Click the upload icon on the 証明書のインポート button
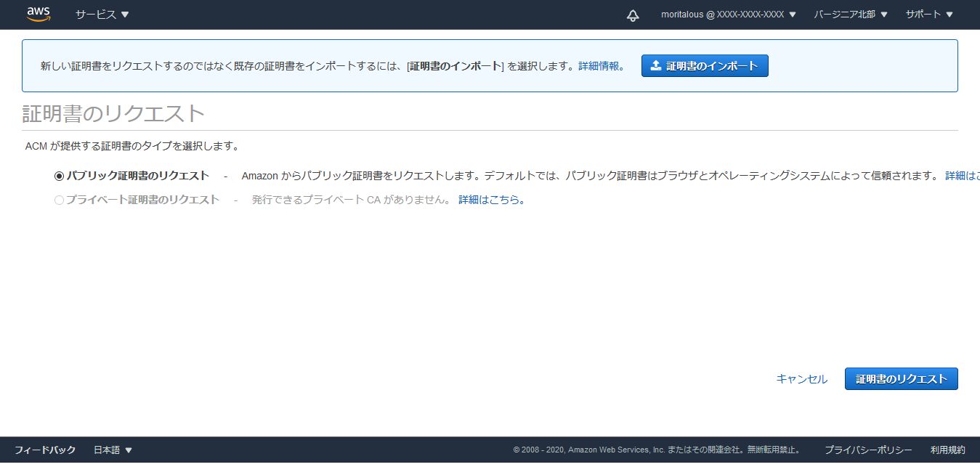This screenshot has height=475, width=980. (656, 66)
